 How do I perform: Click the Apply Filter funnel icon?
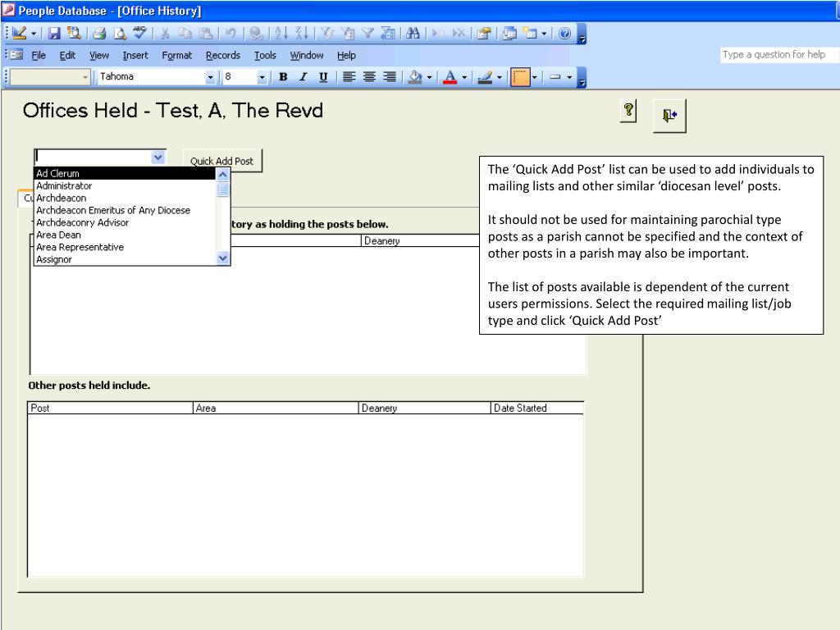pos(367,33)
